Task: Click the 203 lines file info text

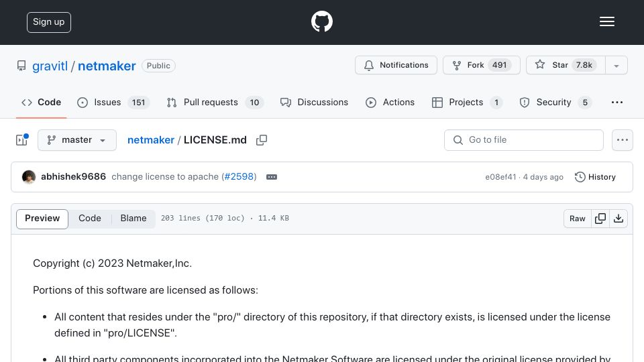Action: tap(225, 219)
